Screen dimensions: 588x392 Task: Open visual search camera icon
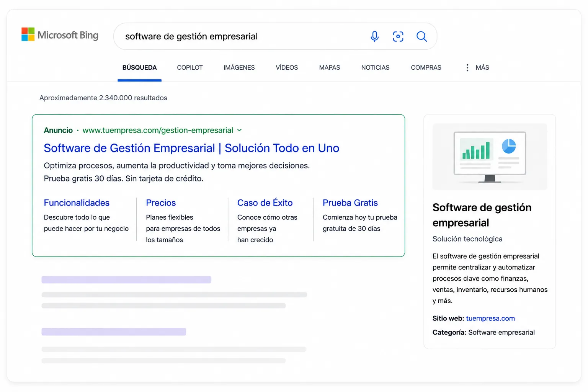[398, 36]
